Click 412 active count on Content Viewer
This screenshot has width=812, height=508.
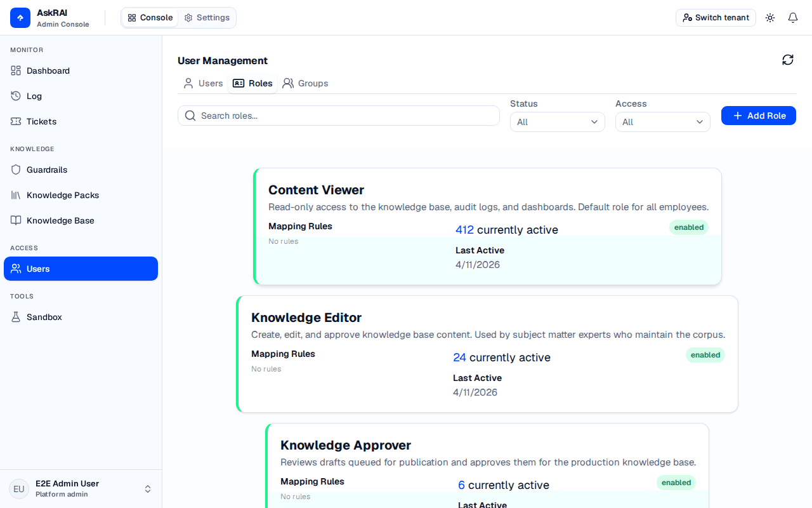[x=464, y=230]
